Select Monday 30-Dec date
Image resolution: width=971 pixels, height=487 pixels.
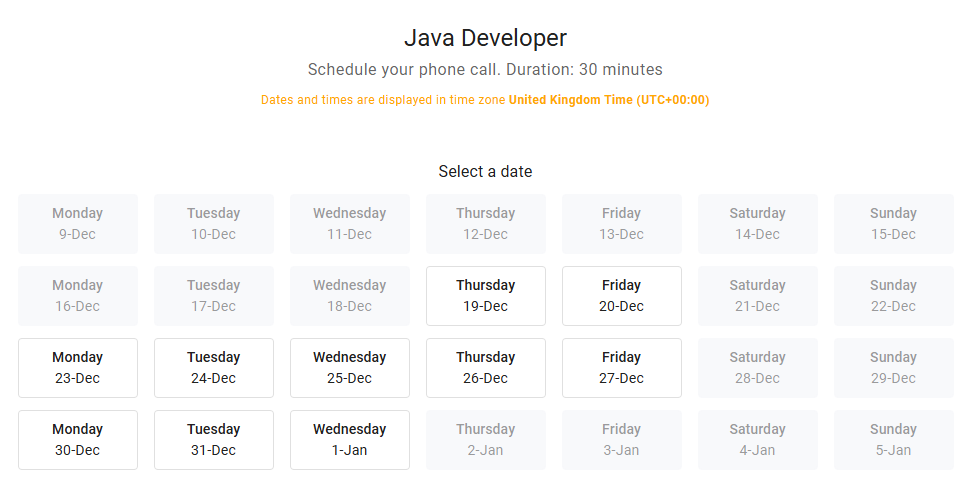click(78, 440)
